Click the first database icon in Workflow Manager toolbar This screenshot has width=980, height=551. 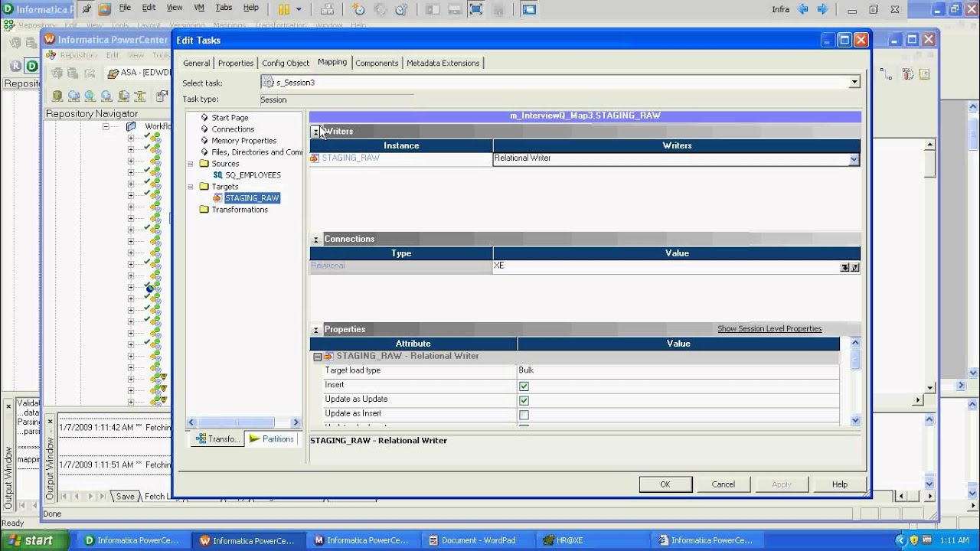tap(57, 96)
